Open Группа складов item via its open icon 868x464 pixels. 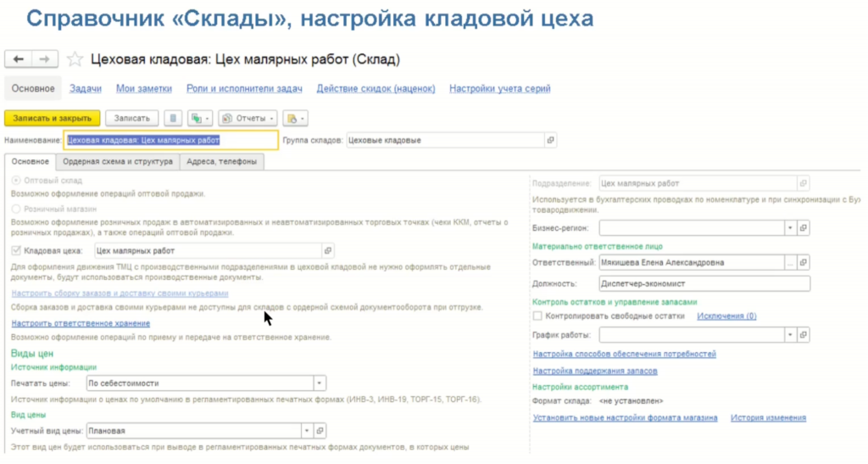tap(550, 140)
